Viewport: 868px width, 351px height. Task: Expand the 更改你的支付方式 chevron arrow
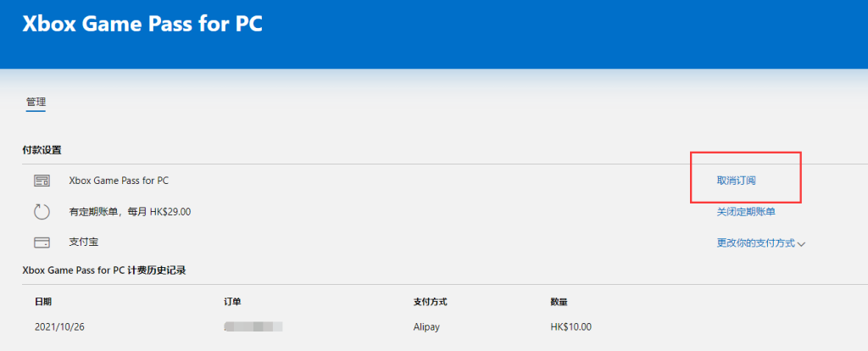801,243
